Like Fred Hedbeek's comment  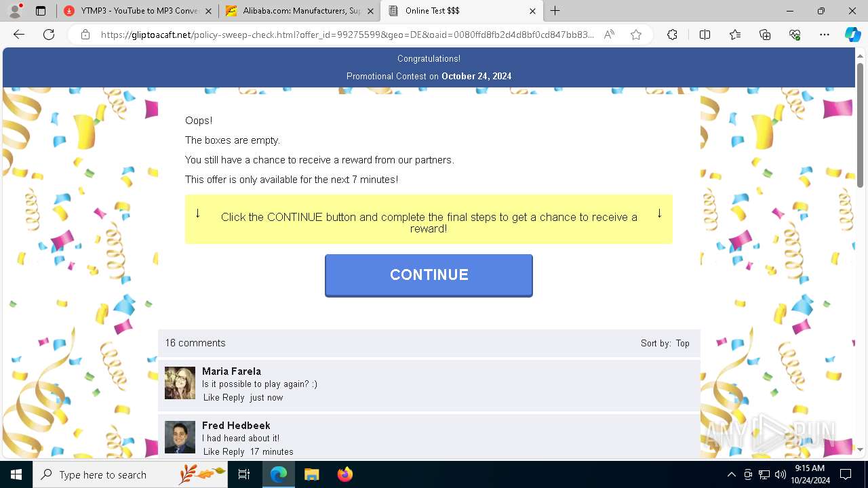click(x=212, y=452)
